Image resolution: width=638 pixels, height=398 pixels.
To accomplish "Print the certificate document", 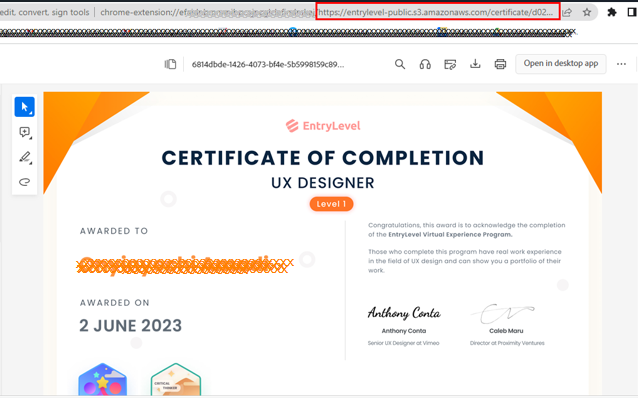I will click(x=500, y=64).
